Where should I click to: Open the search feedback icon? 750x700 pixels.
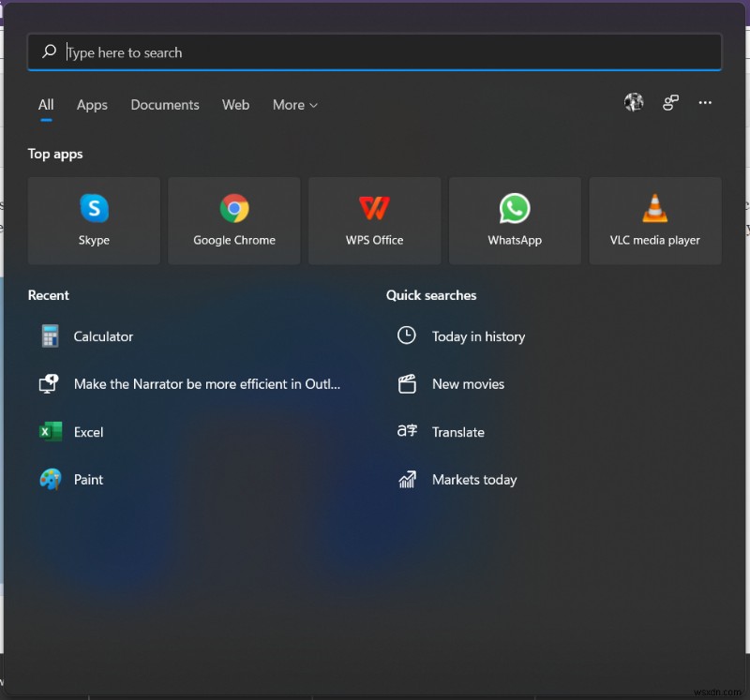click(x=670, y=102)
